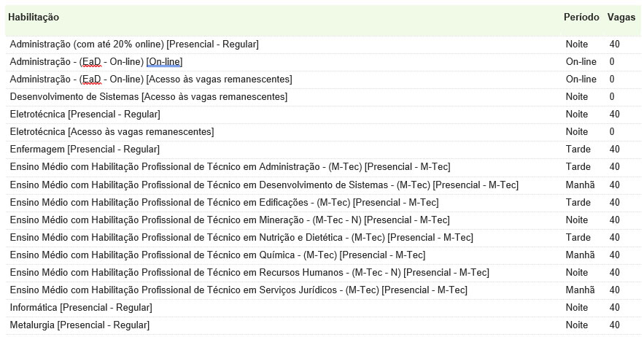The width and height of the screenshot is (644, 337).
Task: Select Ensino Médio Técnico em Edificações
Action: (x=224, y=202)
